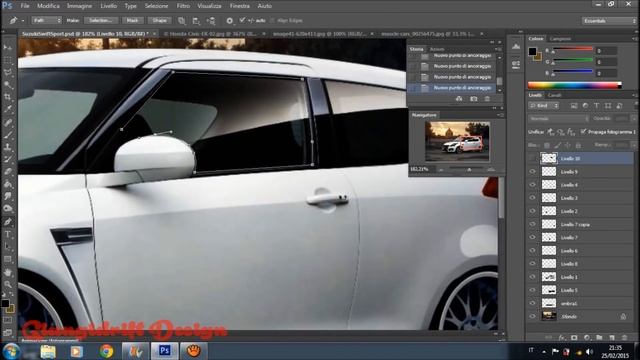640x360 pixels.
Task: Create a new adjustment layer icon
Action: point(587,338)
